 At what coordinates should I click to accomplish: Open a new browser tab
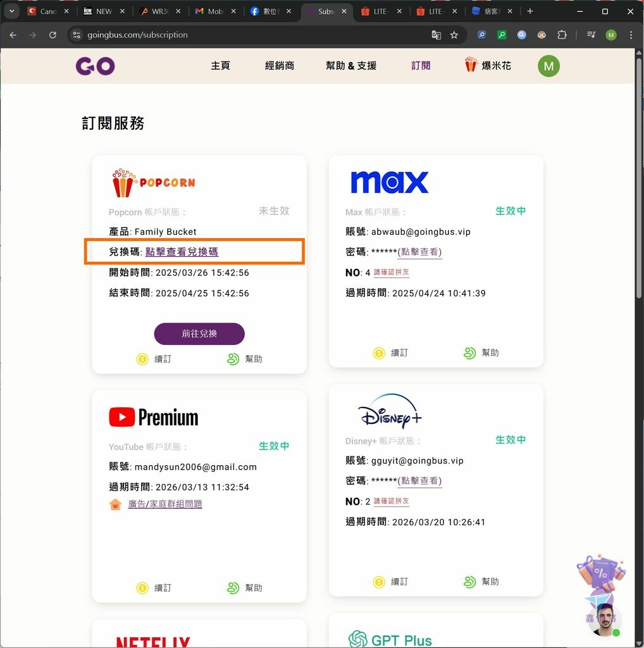(530, 11)
